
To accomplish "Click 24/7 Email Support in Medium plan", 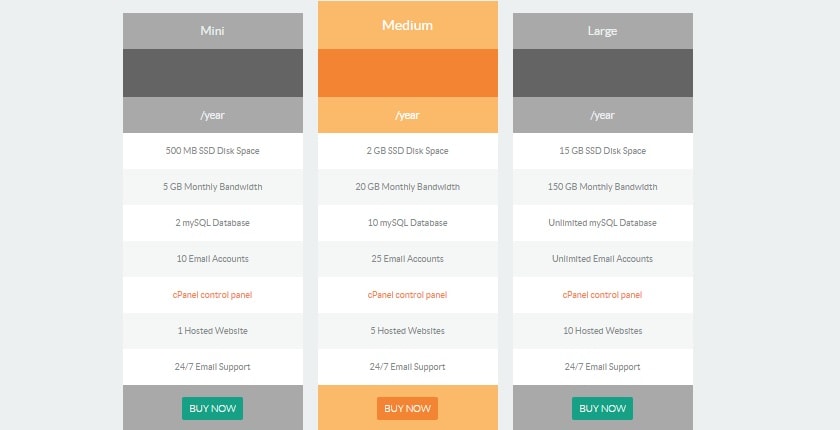I will 407,367.
